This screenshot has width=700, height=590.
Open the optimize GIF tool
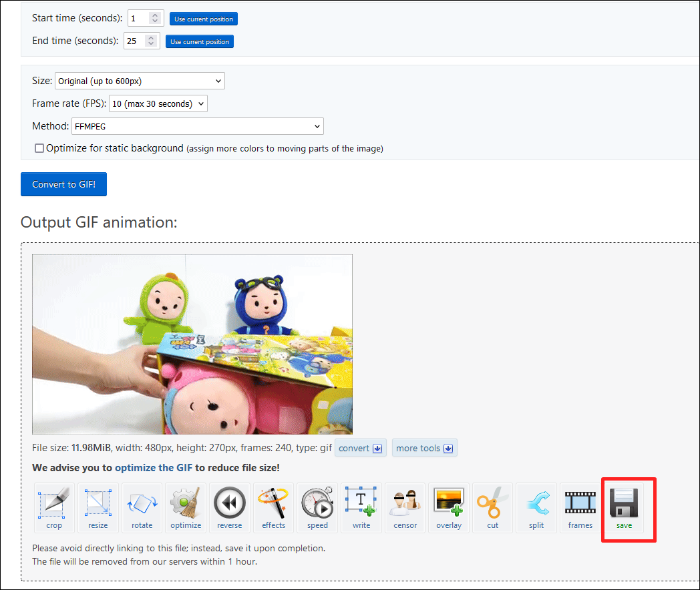tap(186, 507)
